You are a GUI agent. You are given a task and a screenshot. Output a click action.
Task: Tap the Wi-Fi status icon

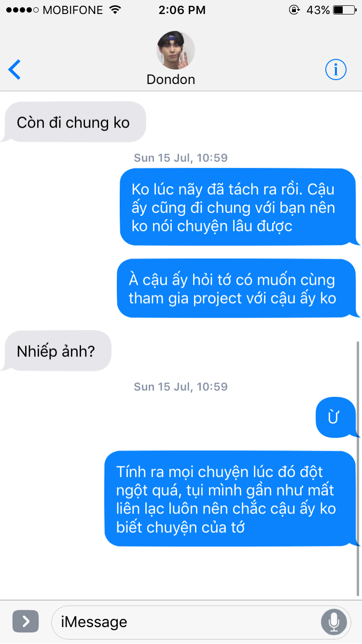click(x=114, y=10)
